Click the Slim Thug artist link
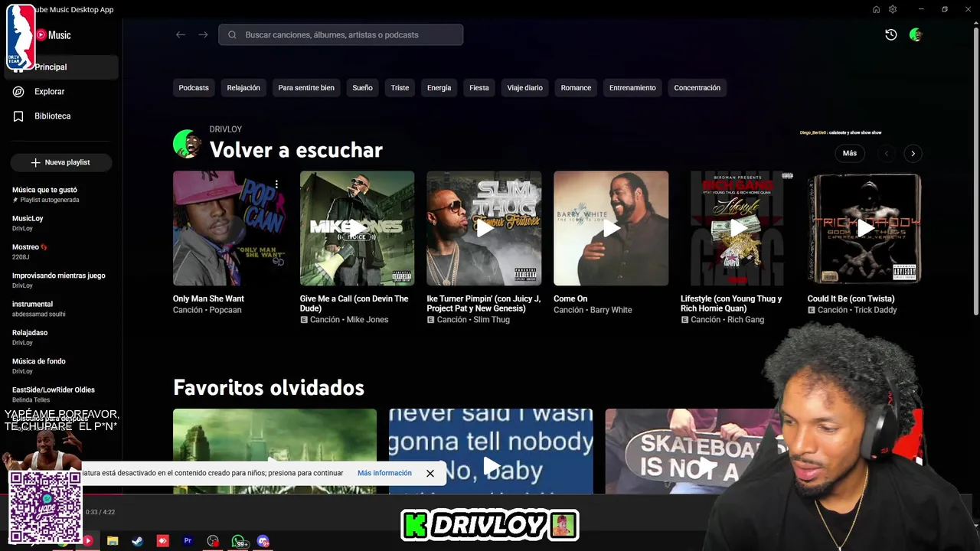Screen dimensions: 980x551 point(492,320)
